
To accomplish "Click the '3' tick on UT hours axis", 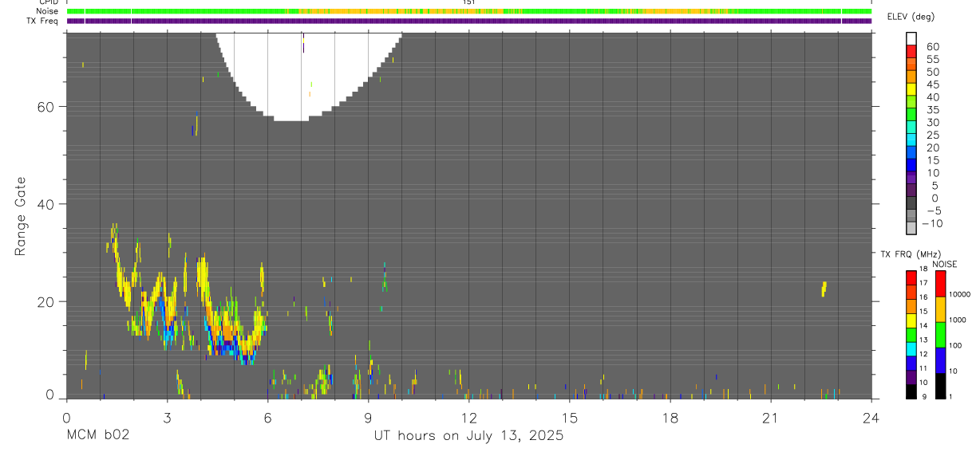I will pyautogui.click(x=167, y=417).
